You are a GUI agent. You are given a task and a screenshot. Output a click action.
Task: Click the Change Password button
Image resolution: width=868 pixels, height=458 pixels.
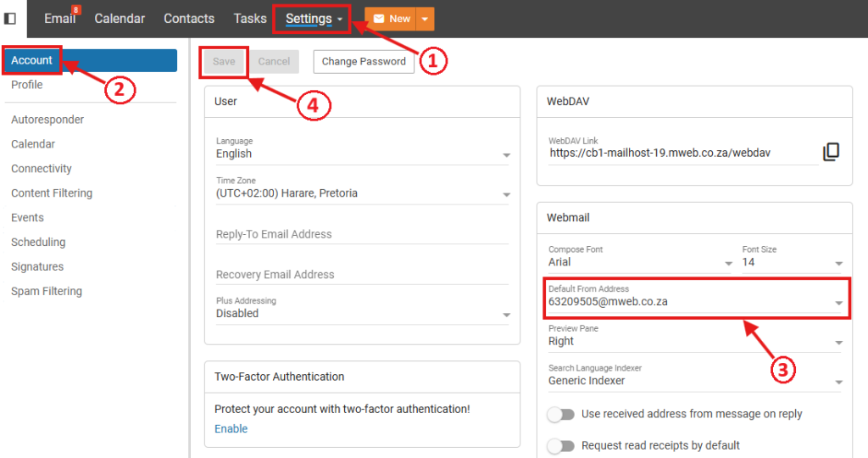(x=364, y=61)
